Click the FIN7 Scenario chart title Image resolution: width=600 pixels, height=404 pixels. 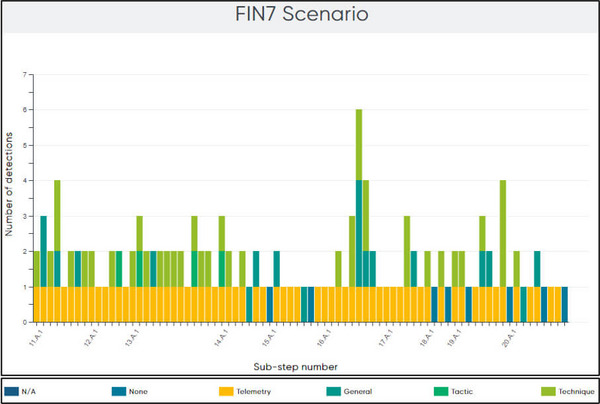point(300,17)
